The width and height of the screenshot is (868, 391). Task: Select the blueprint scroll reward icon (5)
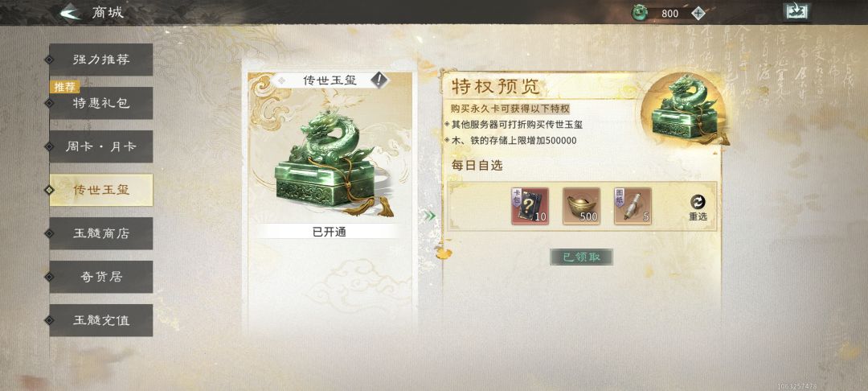click(633, 206)
